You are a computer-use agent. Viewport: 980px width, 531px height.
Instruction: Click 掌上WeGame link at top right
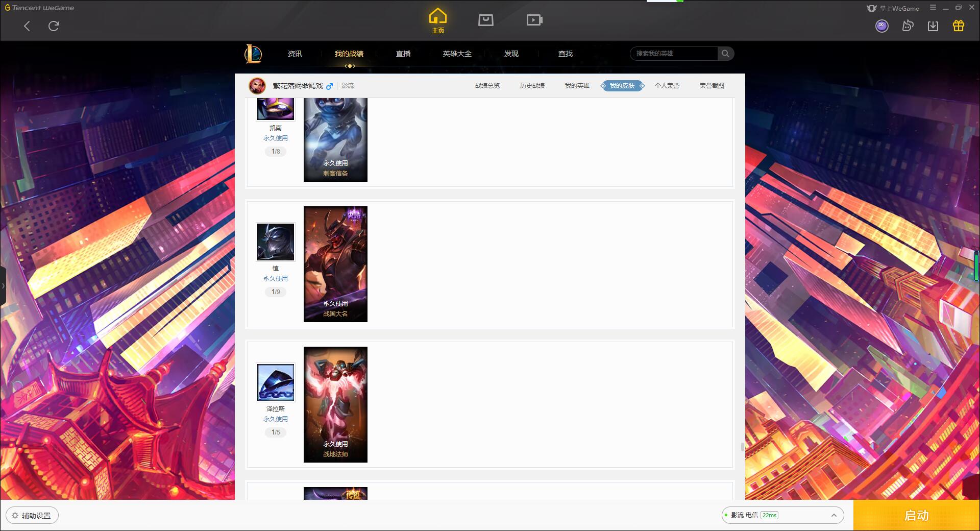tap(893, 8)
